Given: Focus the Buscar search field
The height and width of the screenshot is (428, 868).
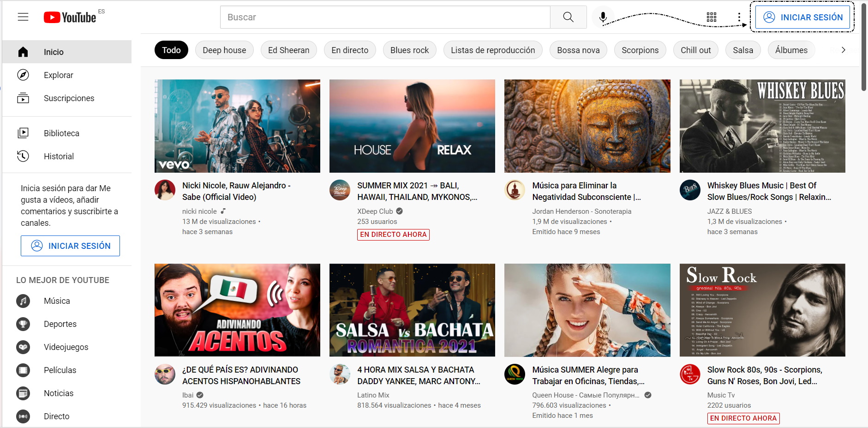Looking at the screenshot, I should click(x=385, y=17).
